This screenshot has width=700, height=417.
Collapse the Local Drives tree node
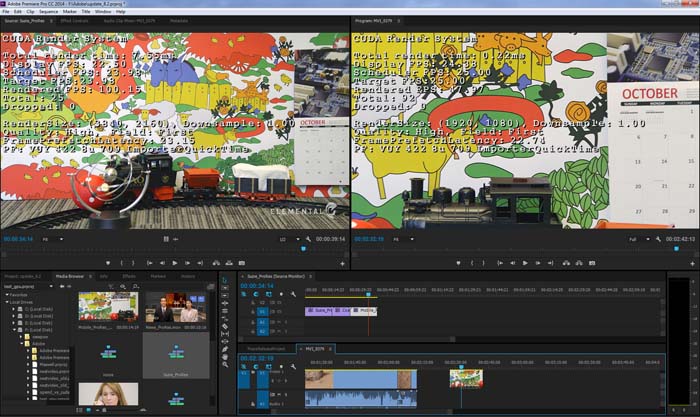tap(7, 302)
